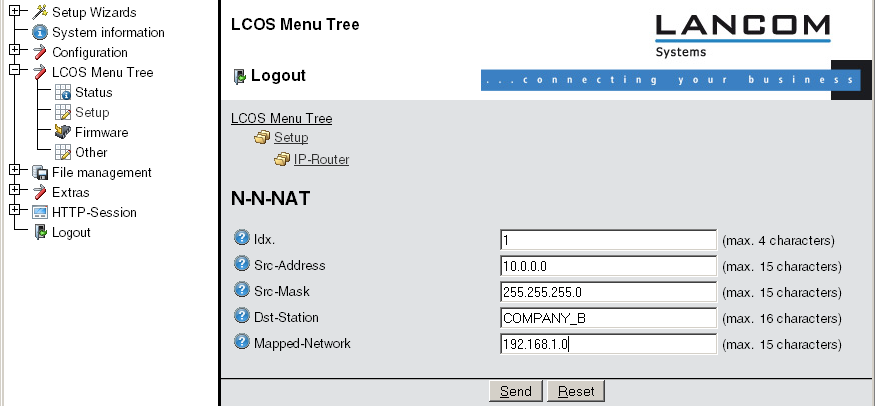Viewport: 875px width, 406px height.
Task: Expand the Configuration tree node
Action: coord(14,51)
